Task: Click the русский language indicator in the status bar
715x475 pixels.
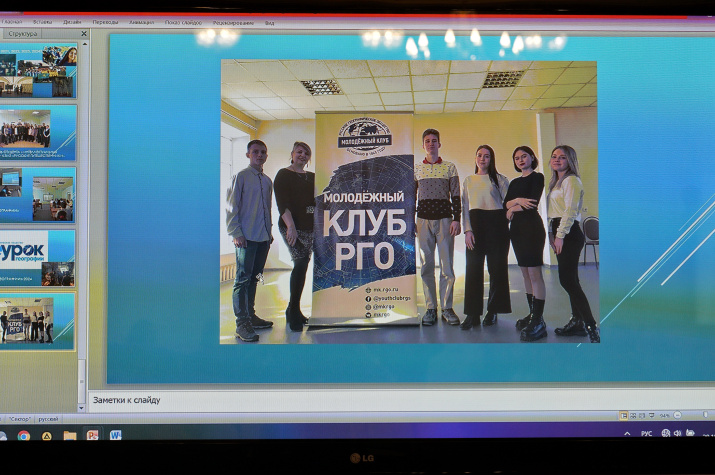Action: pos(48,419)
